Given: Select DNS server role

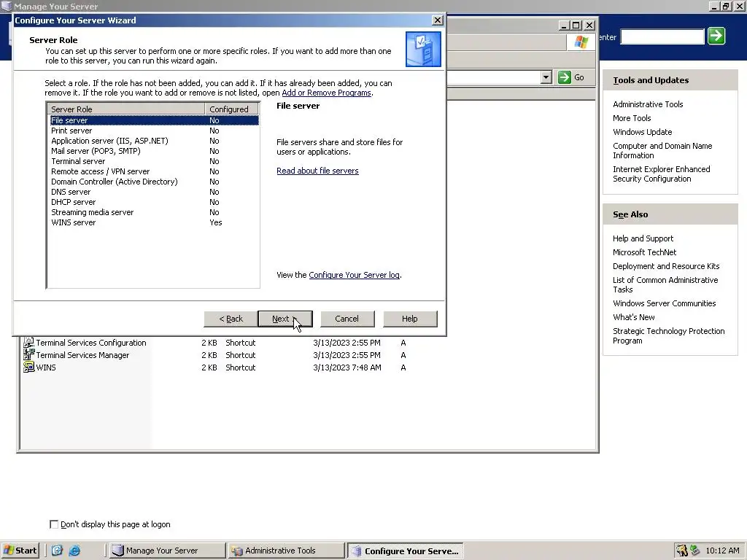Looking at the screenshot, I should (x=154, y=192).
